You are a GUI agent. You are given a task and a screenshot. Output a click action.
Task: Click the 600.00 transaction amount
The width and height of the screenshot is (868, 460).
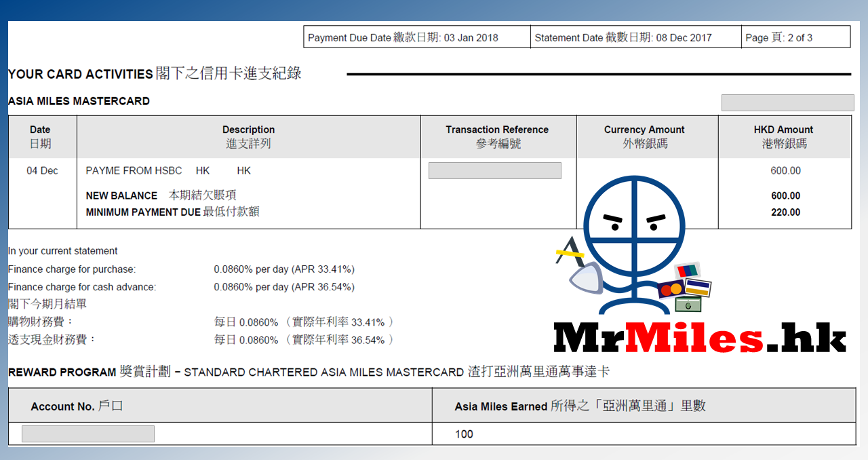pyautogui.click(x=785, y=171)
